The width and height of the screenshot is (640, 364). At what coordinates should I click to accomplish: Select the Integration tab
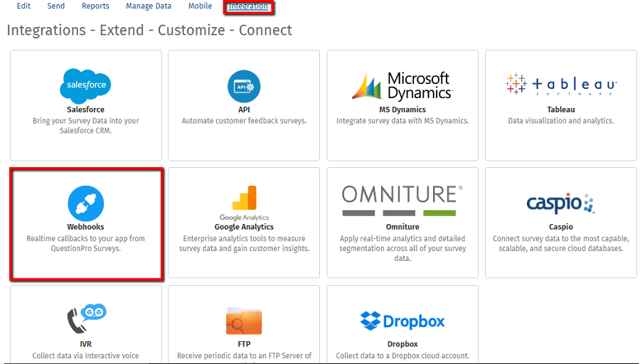[x=248, y=6]
